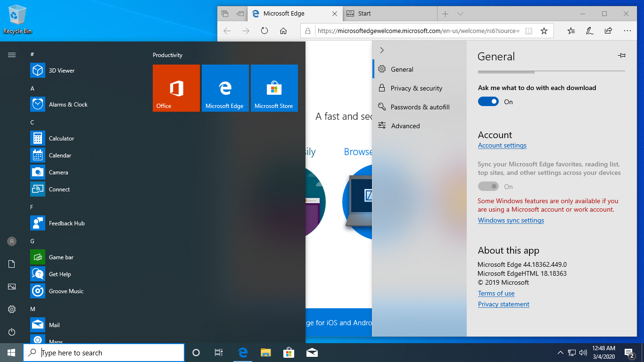Open the Calendar app
This screenshot has width=644, height=362.
85,156
